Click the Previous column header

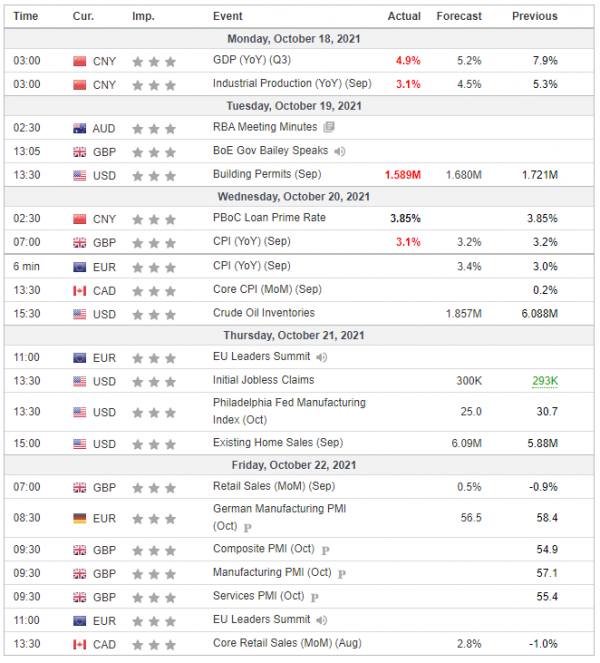pos(535,16)
